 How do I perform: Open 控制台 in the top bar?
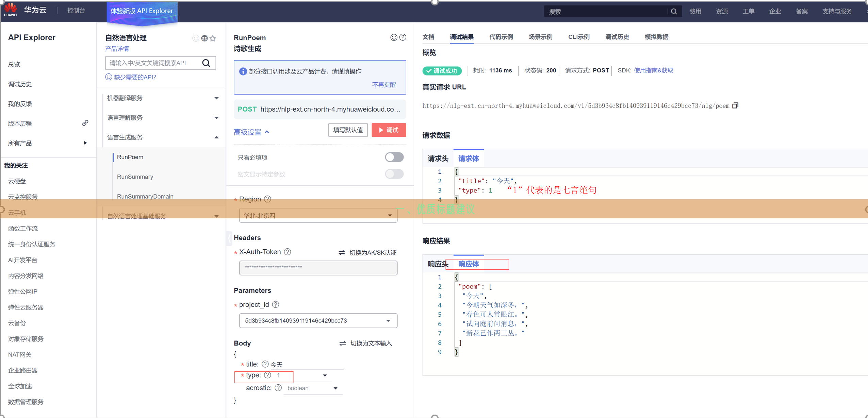tap(76, 11)
